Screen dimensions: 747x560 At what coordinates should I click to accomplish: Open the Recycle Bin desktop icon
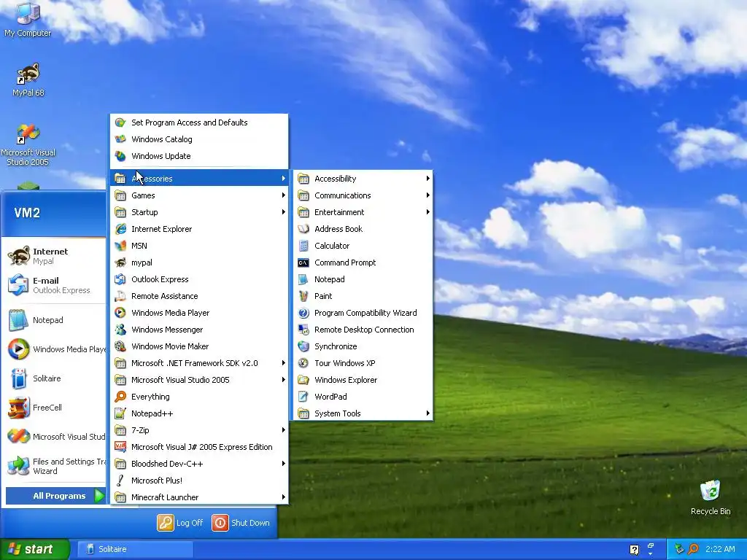711,497
